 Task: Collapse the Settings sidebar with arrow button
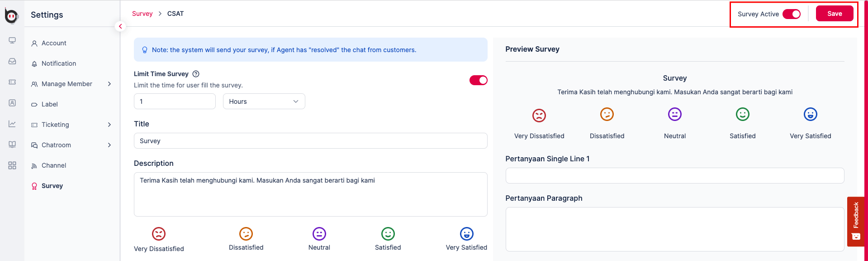pyautogui.click(x=120, y=26)
